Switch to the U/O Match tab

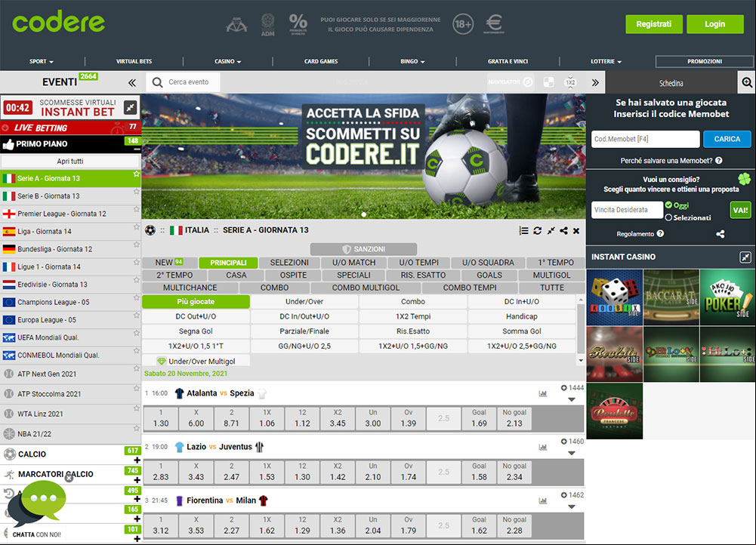pos(354,263)
